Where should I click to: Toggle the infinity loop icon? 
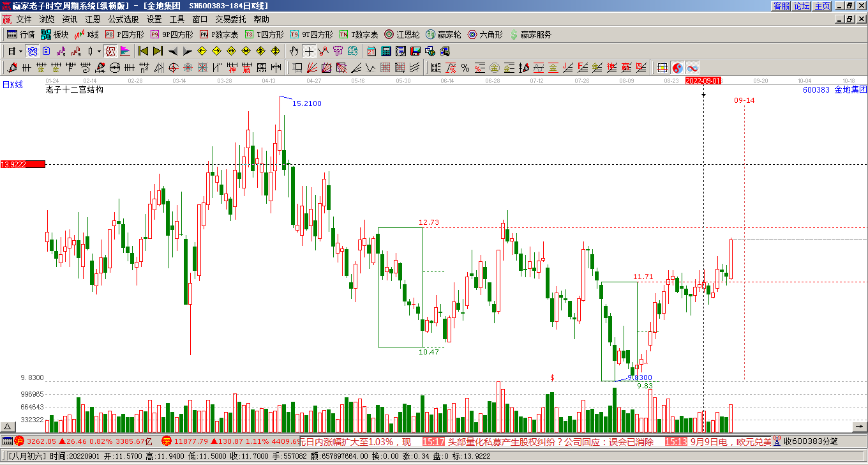(692, 67)
